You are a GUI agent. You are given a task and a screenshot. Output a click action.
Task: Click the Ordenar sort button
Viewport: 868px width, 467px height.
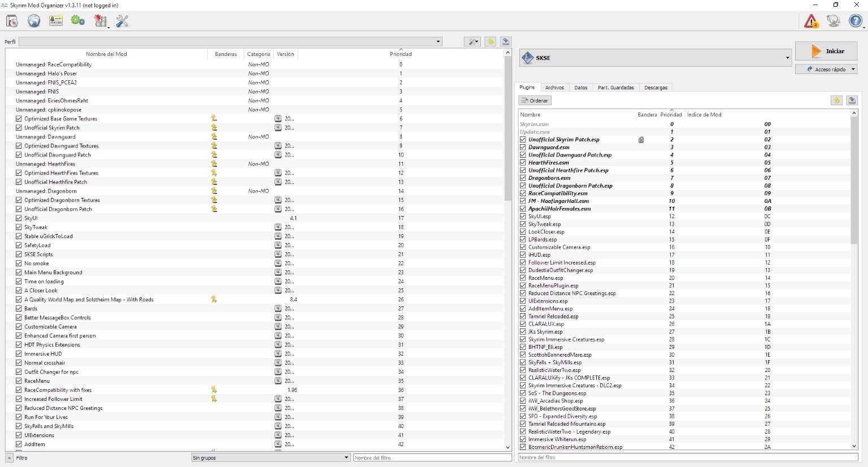[x=534, y=100]
